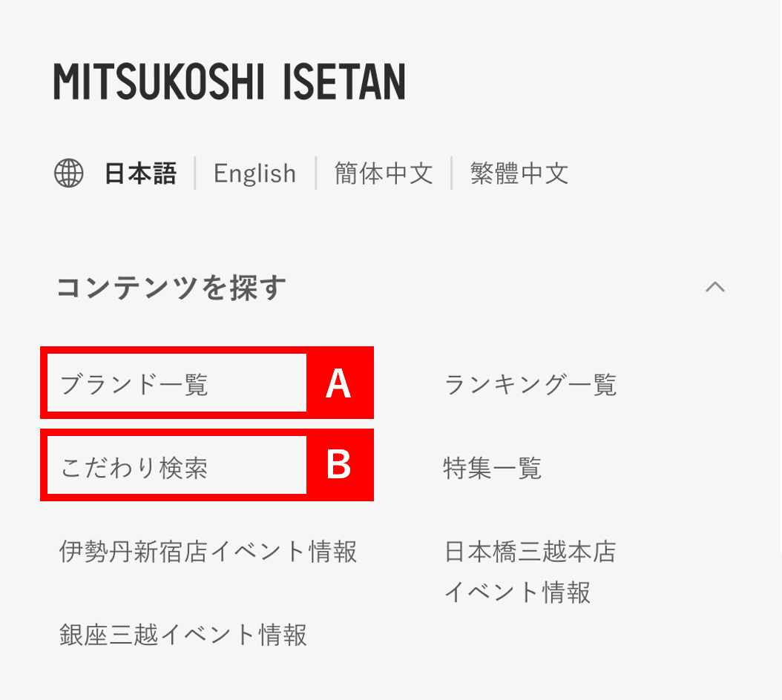Click the イベント情報 line under 日本橋三越本店

coord(517,592)
